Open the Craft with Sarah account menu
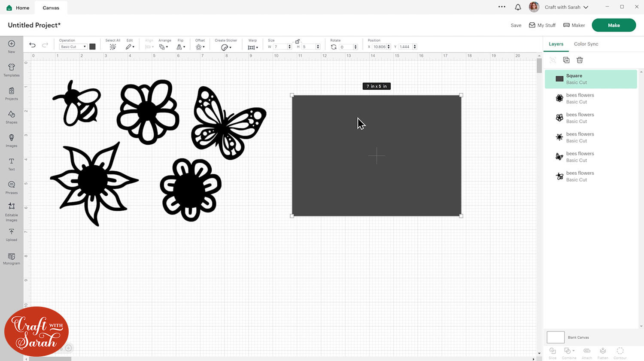Screen dimensions: 644x361 pyautogui.click(x=566, y=7)
